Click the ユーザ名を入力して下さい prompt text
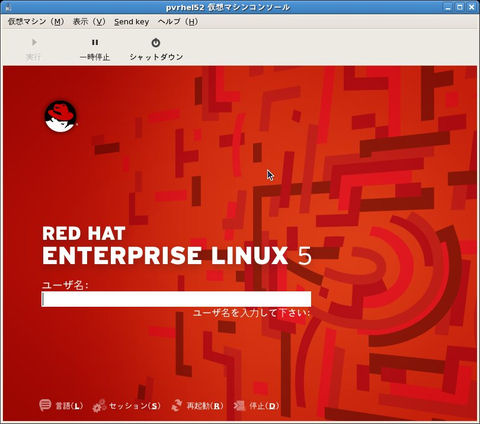 [252, 313]
